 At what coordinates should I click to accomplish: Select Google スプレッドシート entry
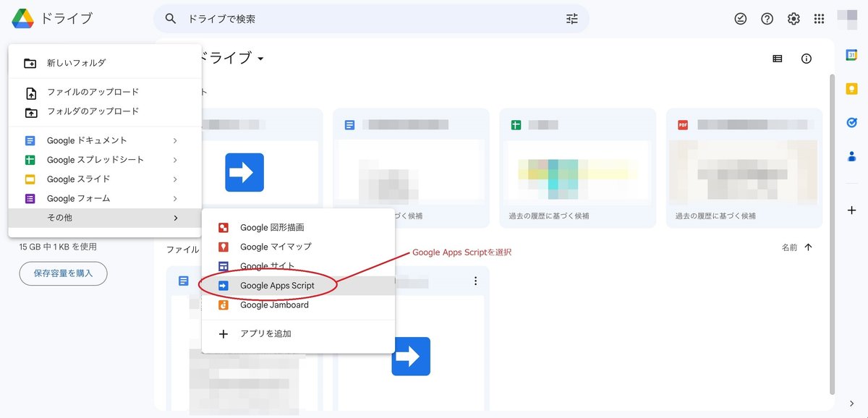[x=105, y=160]
